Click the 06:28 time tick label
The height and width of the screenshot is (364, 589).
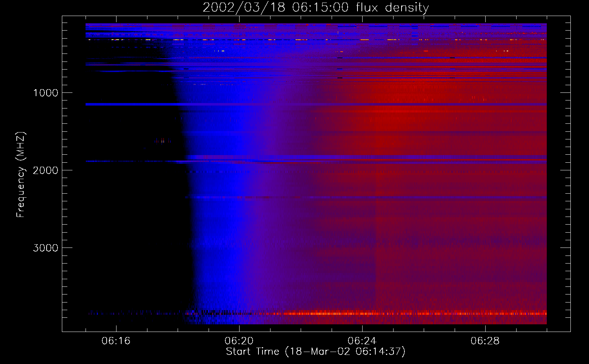(485, 341)
